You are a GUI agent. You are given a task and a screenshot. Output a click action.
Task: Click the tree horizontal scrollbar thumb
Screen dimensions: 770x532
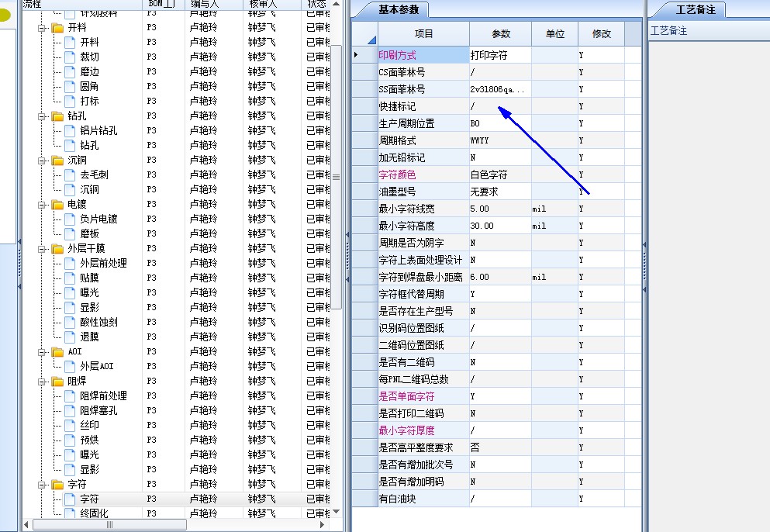109,524
